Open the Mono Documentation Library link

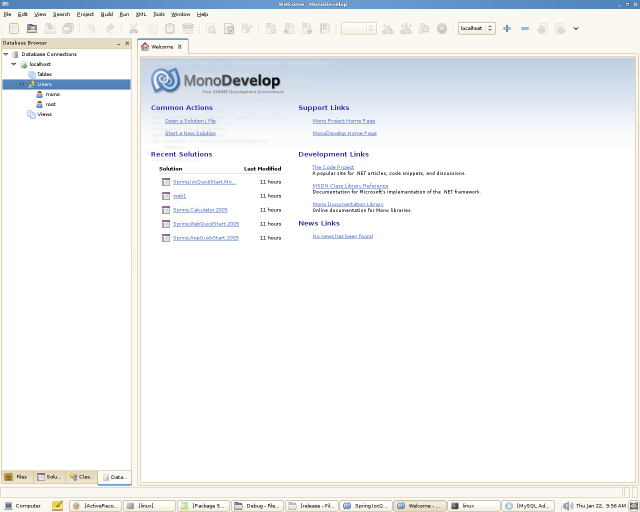pos(348,204)
